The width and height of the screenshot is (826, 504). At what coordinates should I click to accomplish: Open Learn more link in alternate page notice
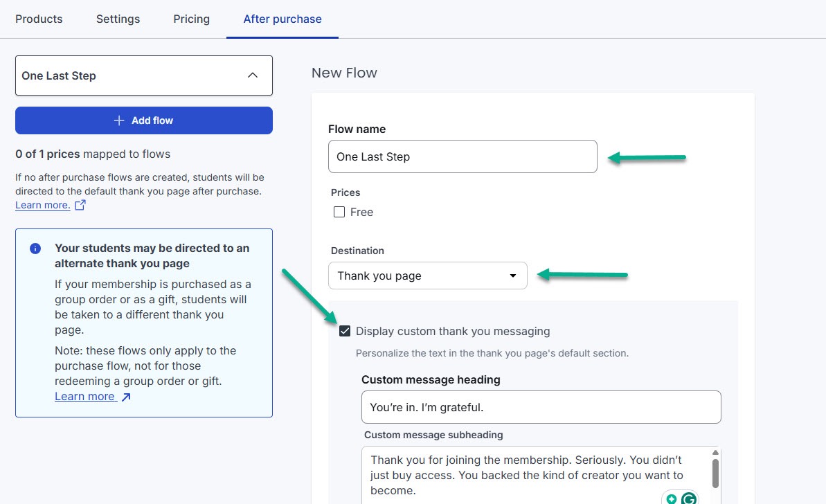coord(84,397)
